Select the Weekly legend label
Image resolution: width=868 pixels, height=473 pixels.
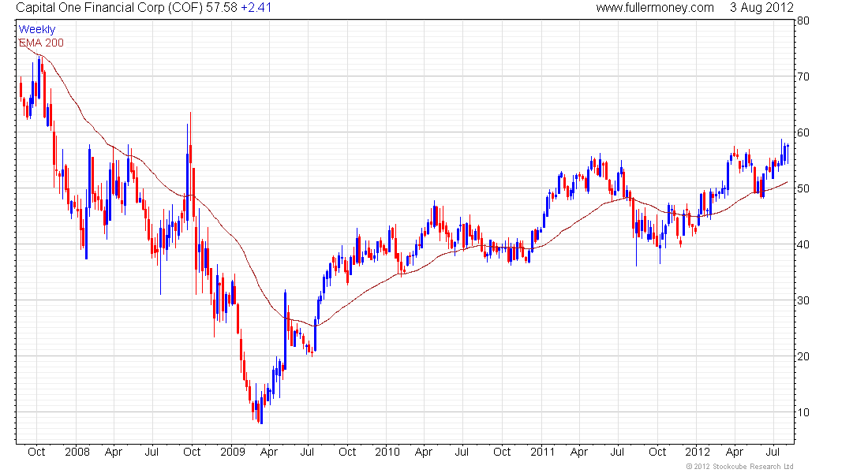[37, 29]
